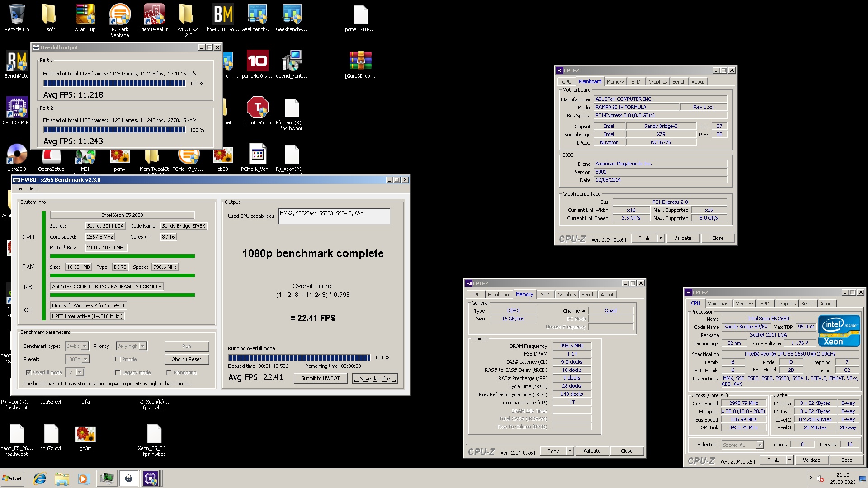
Task: Open the Benchmark type 64-bit dropdown
Action: pyautogui.click(x=77, y=346)
